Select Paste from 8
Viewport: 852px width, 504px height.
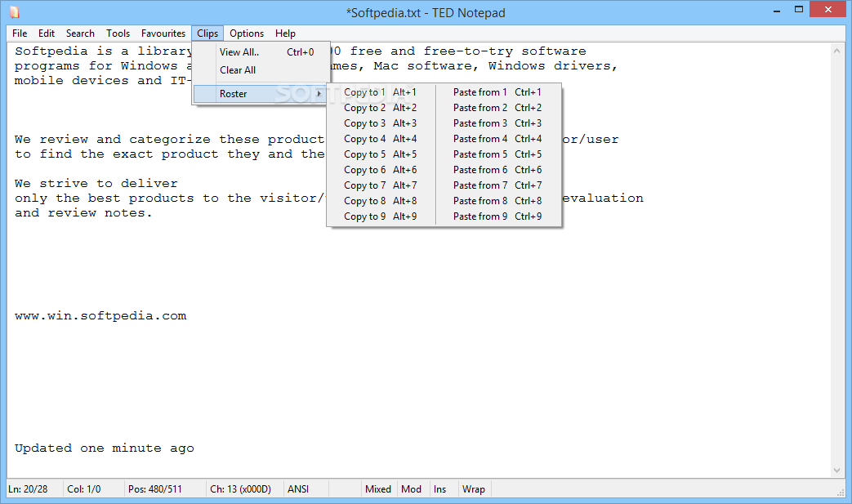[497, 201]
